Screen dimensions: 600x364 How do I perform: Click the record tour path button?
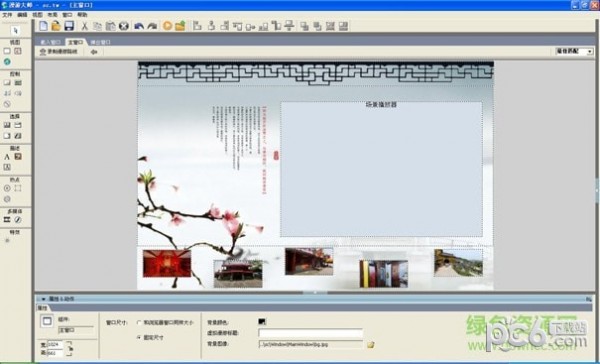(x=59, y=52)
